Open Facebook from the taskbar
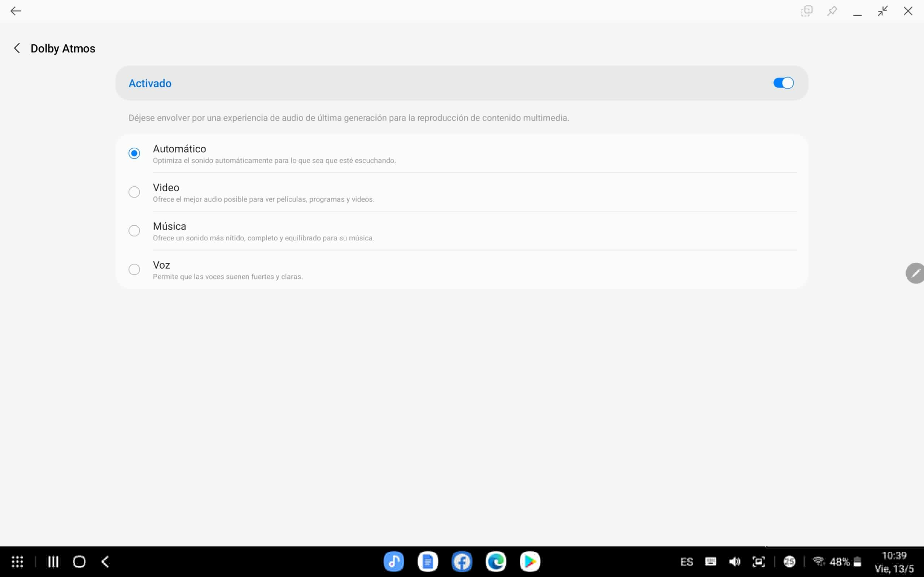This screenshot has height=577, width=924. 461,561
